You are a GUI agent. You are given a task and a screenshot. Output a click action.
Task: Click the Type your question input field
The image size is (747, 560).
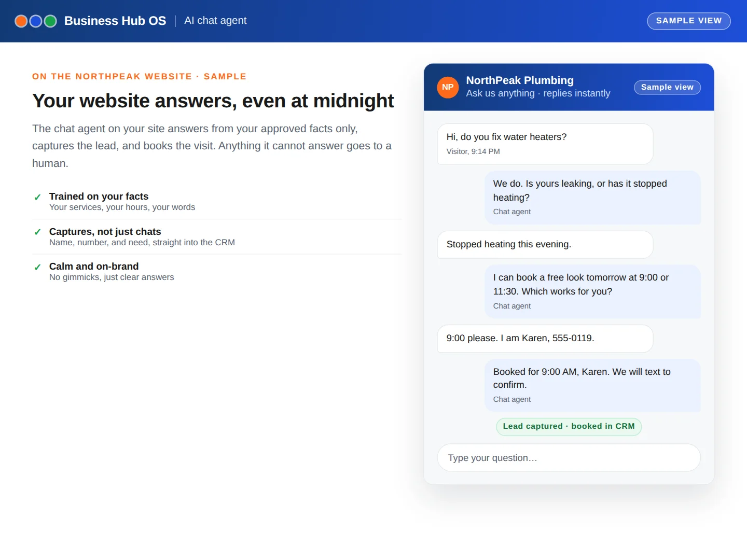[x=569, y=458]
